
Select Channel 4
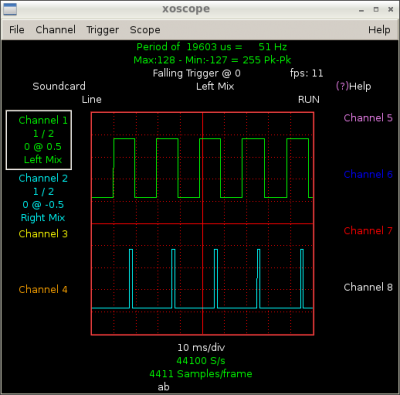tap(43, 289)
